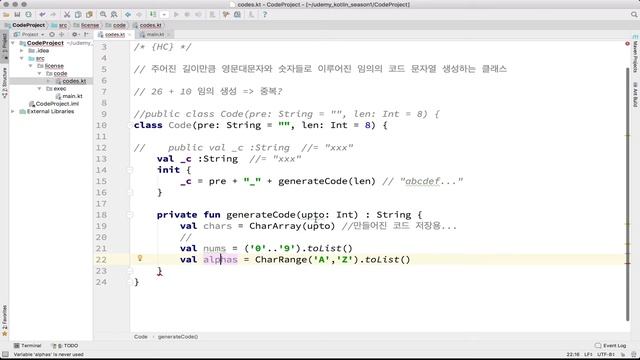Viewport: 640px width, 360px height.
Task: Click the Synchronize toolbar icon
Action: click(28, 15)
